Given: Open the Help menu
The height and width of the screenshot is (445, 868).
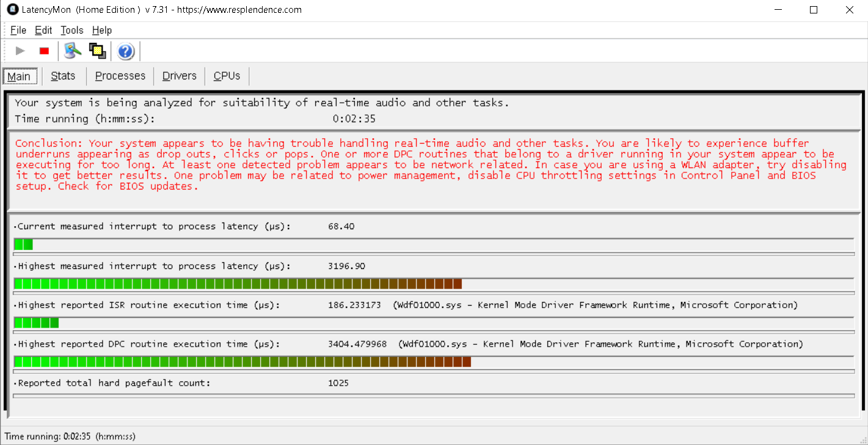Looking at the screenshot, I should (101, 30).
